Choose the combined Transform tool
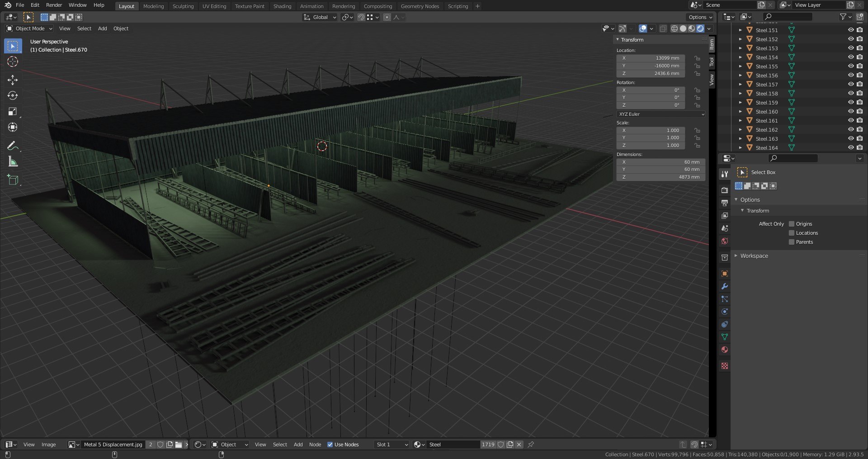This screenshot has width=868, height=459. (13, 128)
